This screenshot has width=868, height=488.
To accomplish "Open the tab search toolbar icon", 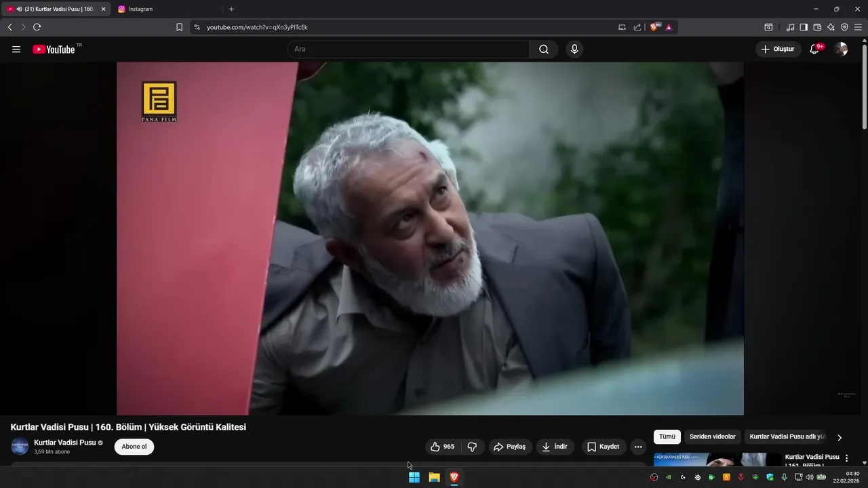I will coord(768,27).
